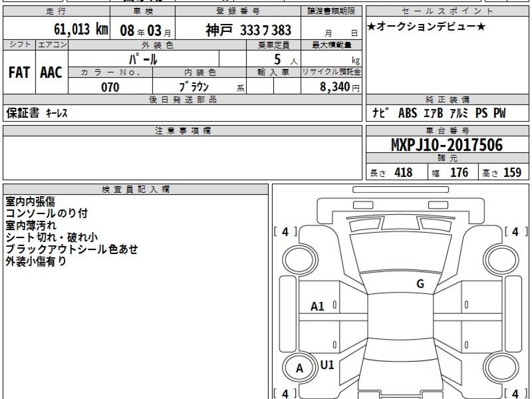
Task: Click the 61,013 km mileage value
Action: [x=81, y=30]
